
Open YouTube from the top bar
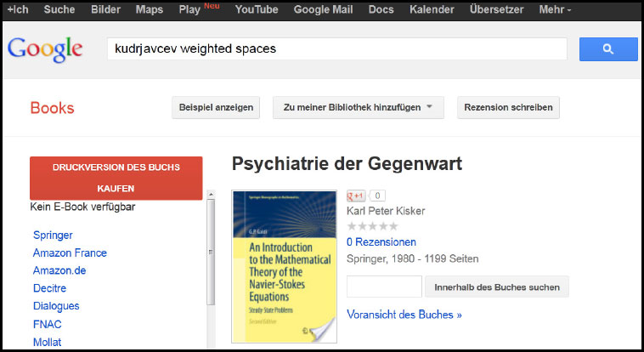coord(257,9)
